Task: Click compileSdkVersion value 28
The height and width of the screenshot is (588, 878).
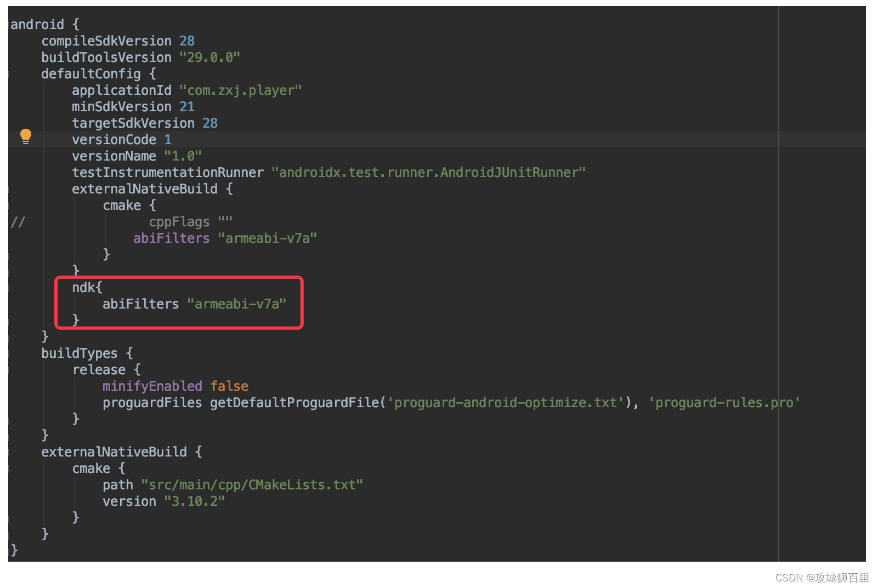Action: point(187,41)
